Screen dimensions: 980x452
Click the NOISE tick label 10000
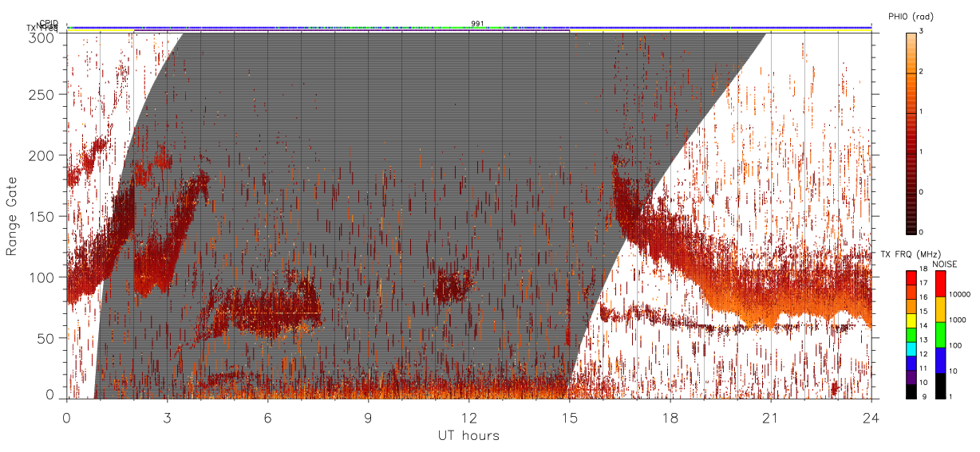pos(959,296)
